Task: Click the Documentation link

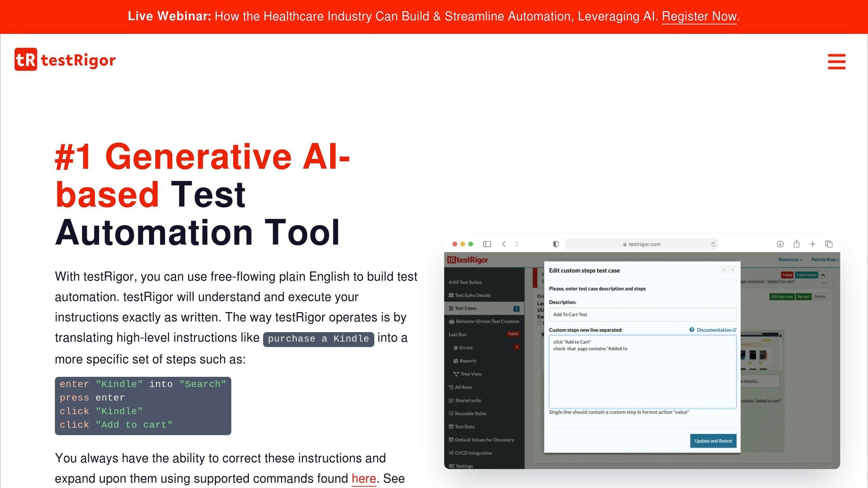Action: pyautogui.click(x=714, y=330)
